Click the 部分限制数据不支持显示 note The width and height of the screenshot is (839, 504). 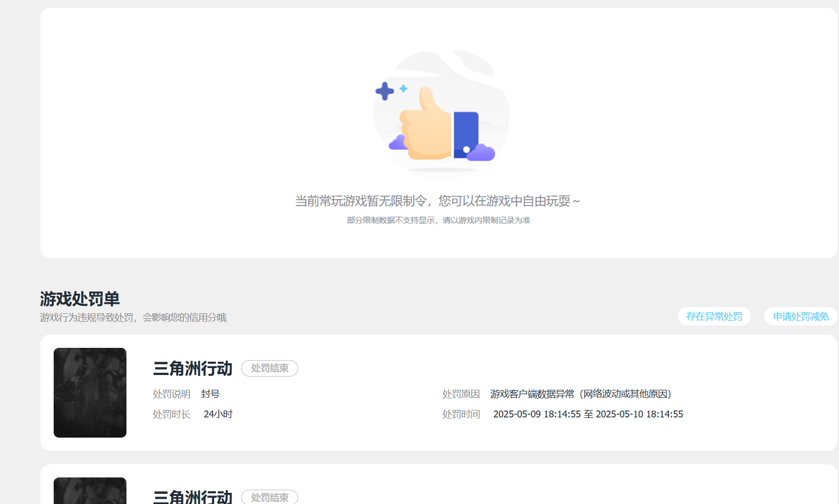(x=438, y=220)
